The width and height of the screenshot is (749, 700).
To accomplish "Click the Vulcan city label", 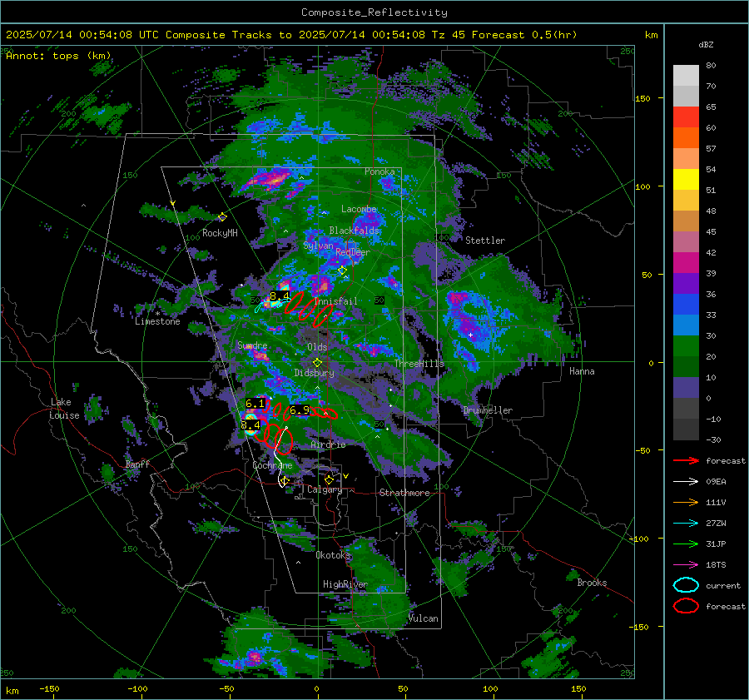I will click(424, 618).
